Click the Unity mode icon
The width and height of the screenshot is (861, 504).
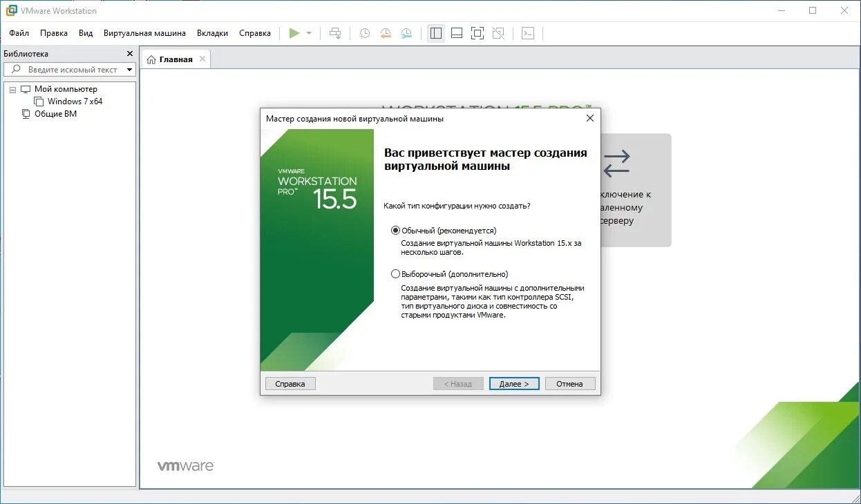click(x=498, y=33)
